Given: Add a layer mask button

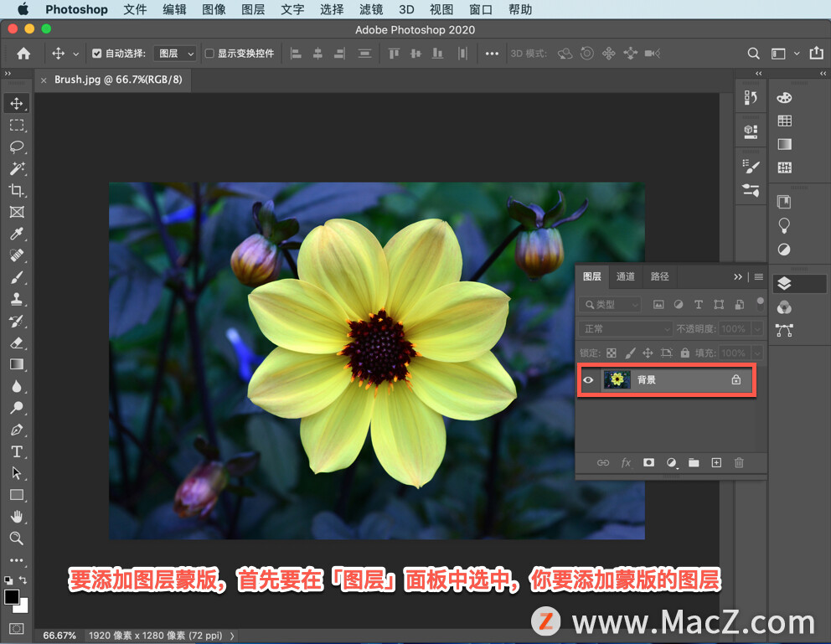Looking at the screenshot, I should pyautogui.click(x=648, y=463).
